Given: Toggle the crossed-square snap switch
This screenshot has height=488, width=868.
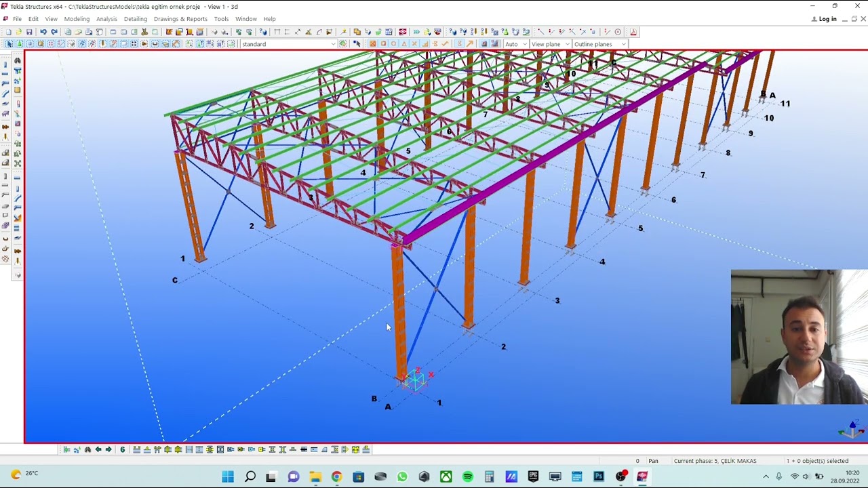Looking at the screenshot, I should (372, 44).
